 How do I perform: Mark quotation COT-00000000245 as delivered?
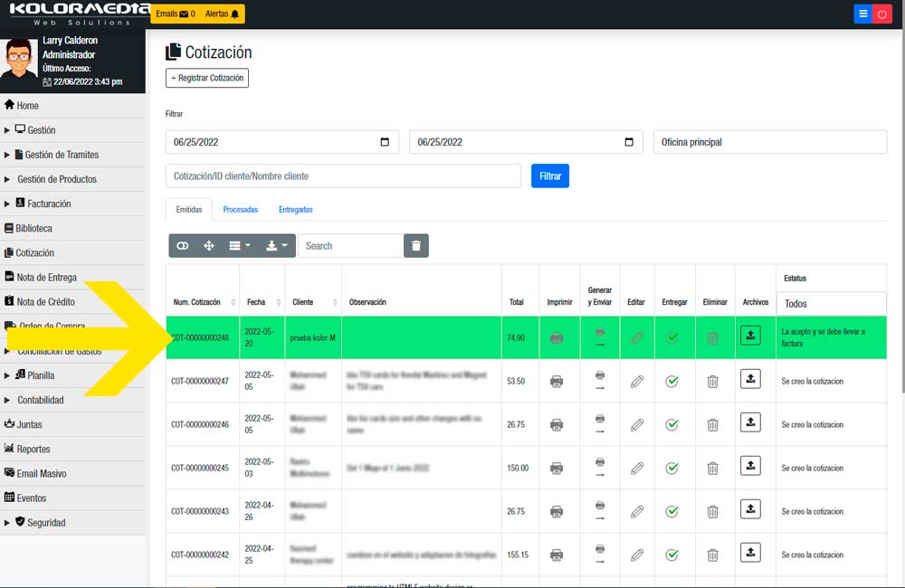coord(672,468)
